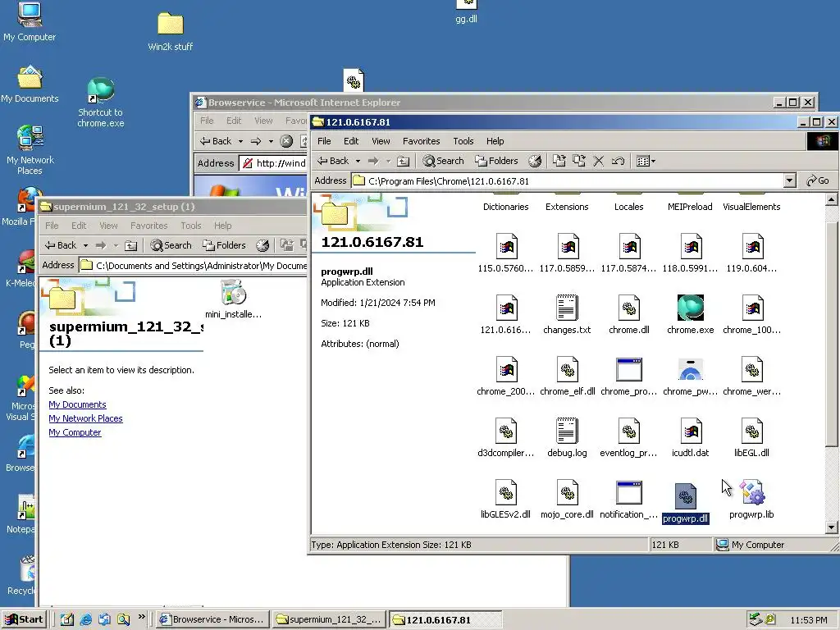840x630 pixels.
Task: Click Folders button in 121.0.6167.81 toolbar
Action: 496,161
